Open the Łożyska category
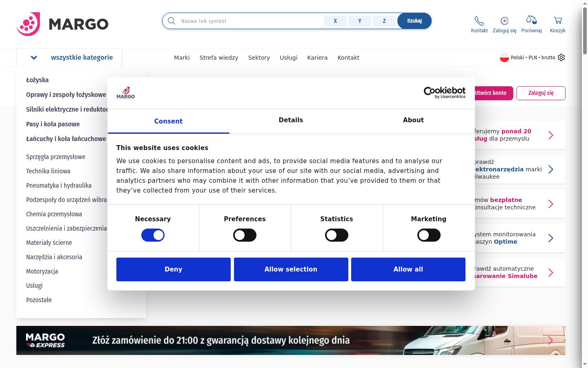 [x=38, y=80]
